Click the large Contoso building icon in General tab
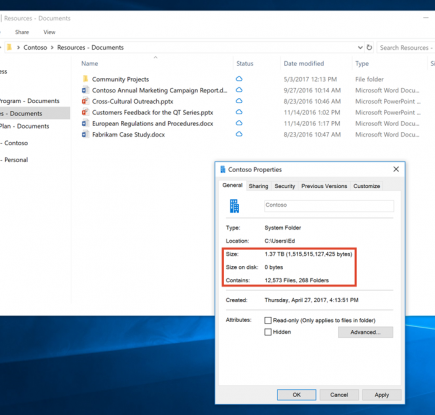Screen dimensions: 435x415 (234, 206)
